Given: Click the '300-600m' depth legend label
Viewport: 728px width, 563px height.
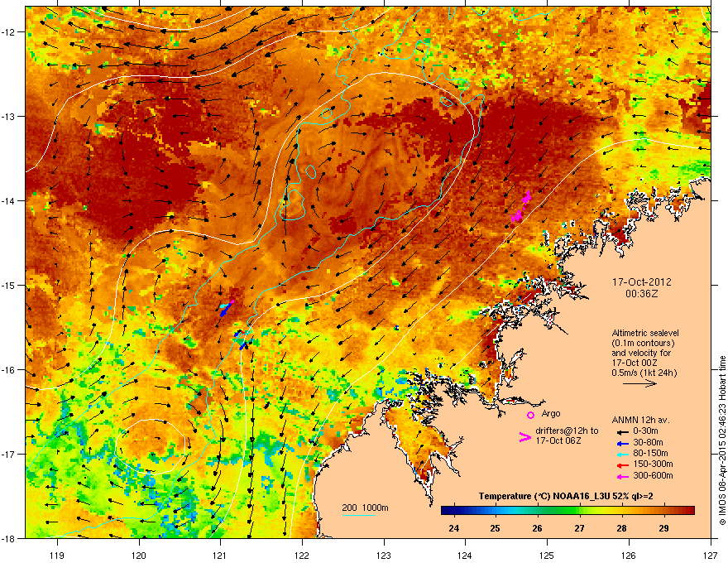Looking at the screenshot, I should click(x=654, y=475).
